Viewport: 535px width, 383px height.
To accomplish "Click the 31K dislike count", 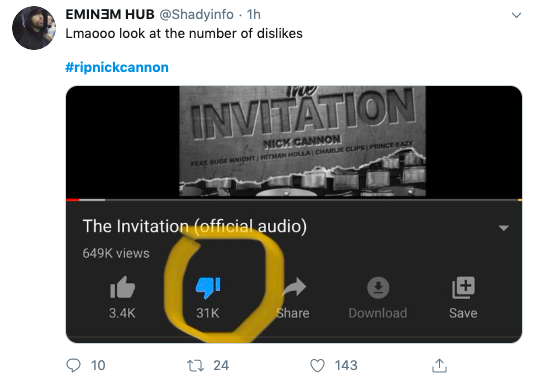I will point(207,313).
